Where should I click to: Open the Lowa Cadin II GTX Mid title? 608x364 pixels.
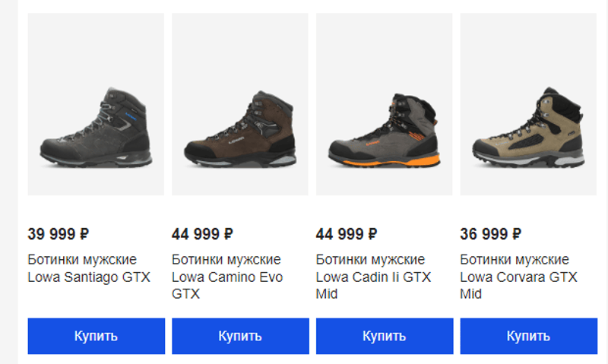click(373, 277)
